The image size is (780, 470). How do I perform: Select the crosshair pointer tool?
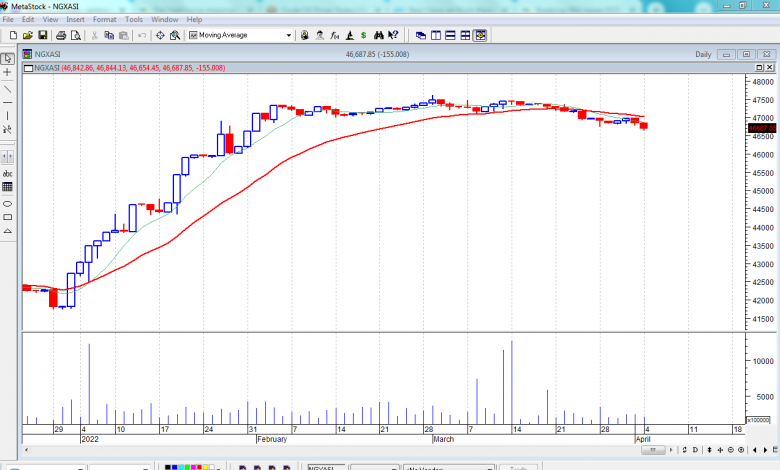point(8,73)
